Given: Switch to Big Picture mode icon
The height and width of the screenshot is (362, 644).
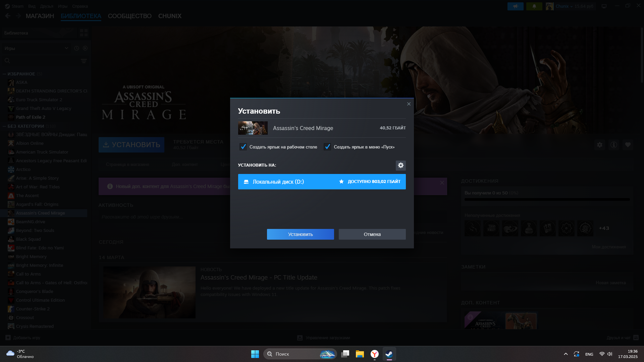Looking at the screenshot, I should coord(604,6).
